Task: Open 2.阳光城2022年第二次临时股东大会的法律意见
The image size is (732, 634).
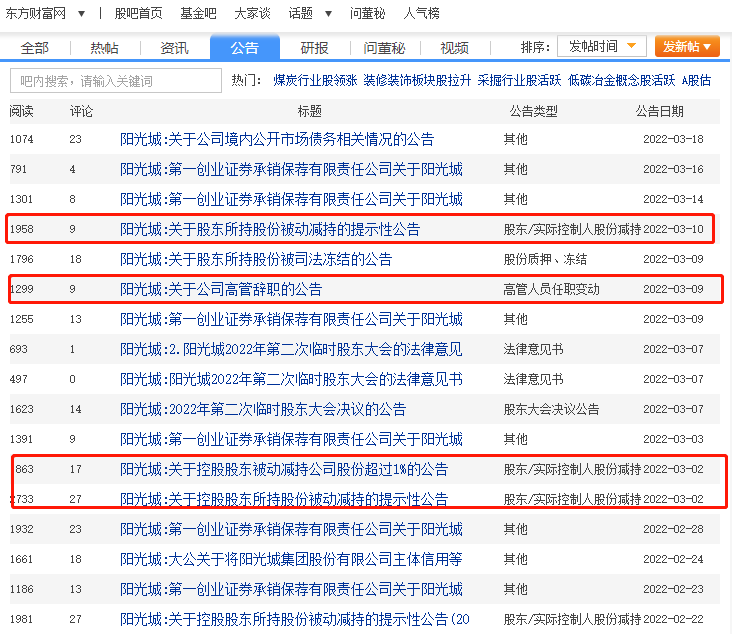Action: pyautogui.click(x=291, y=349)
